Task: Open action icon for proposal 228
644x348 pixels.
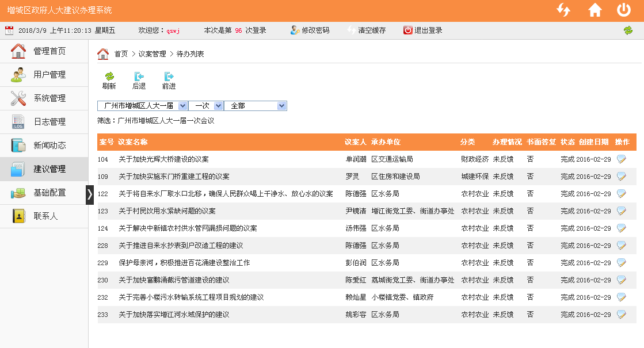Action: (x=622, y=246)
